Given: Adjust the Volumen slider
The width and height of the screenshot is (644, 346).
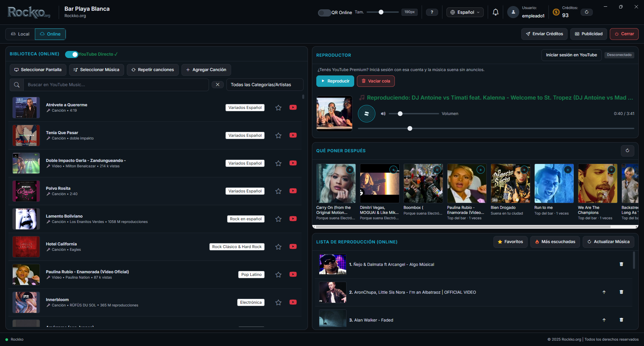Looking at the screenshot, I should pos(414,114).
